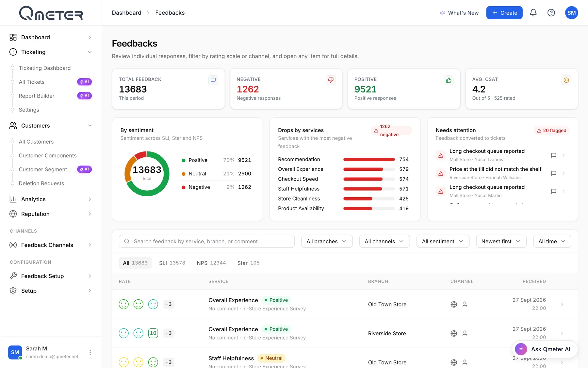Go to Dashboard breadcrumb
Viewport: 588px width, 368px height.
point(126,13)
